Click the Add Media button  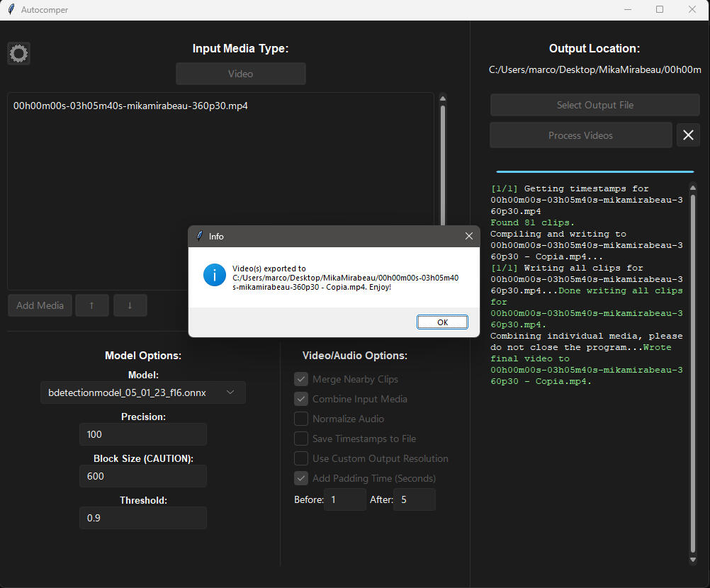click(x=40, y=305)
